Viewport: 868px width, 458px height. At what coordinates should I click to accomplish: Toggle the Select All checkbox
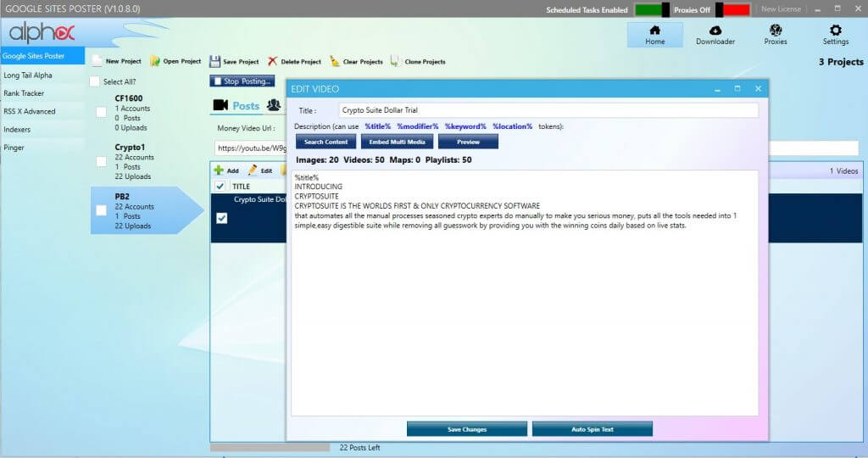[95, 81]
